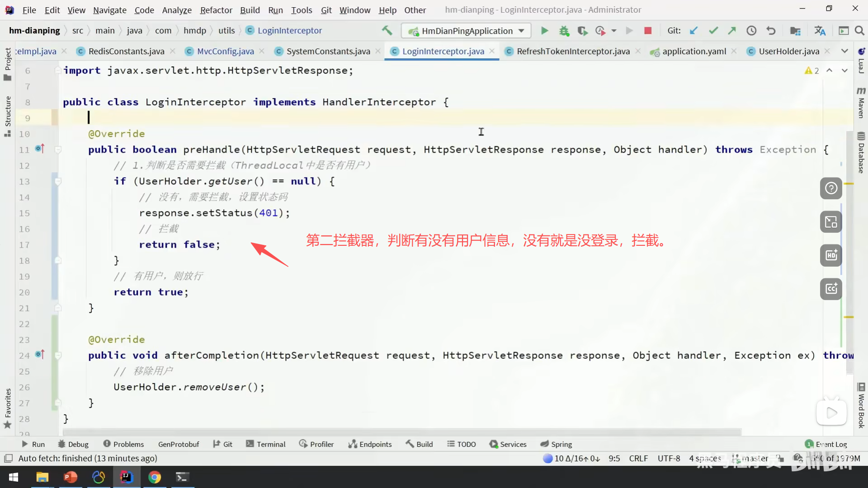Expand the hidden editor tabs list

click(x=844, y=51)
